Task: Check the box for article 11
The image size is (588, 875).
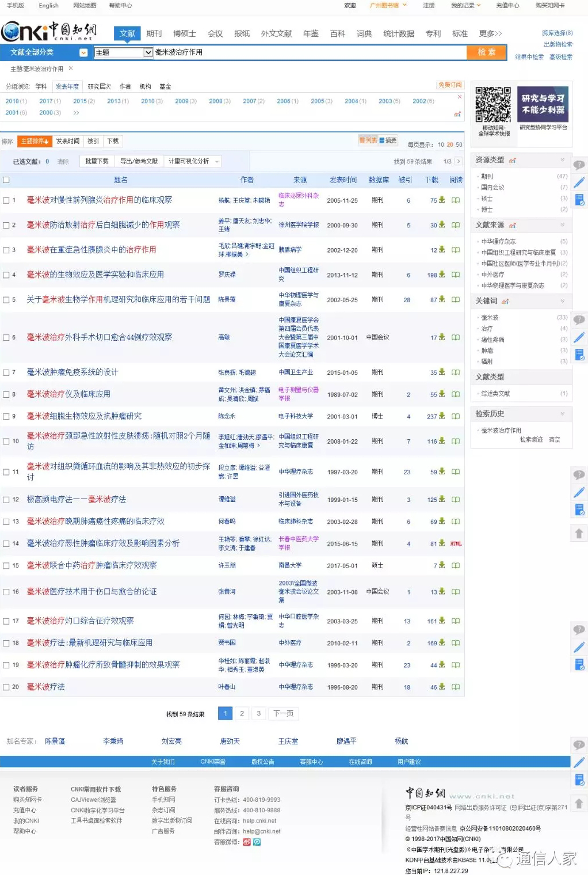Action: [x=6, y=471]
